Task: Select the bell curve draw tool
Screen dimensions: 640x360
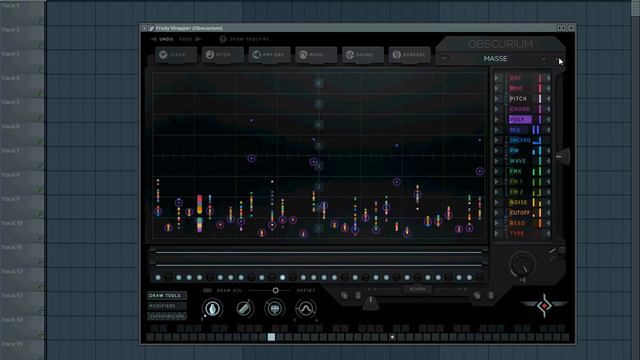Action: [306, 309]
